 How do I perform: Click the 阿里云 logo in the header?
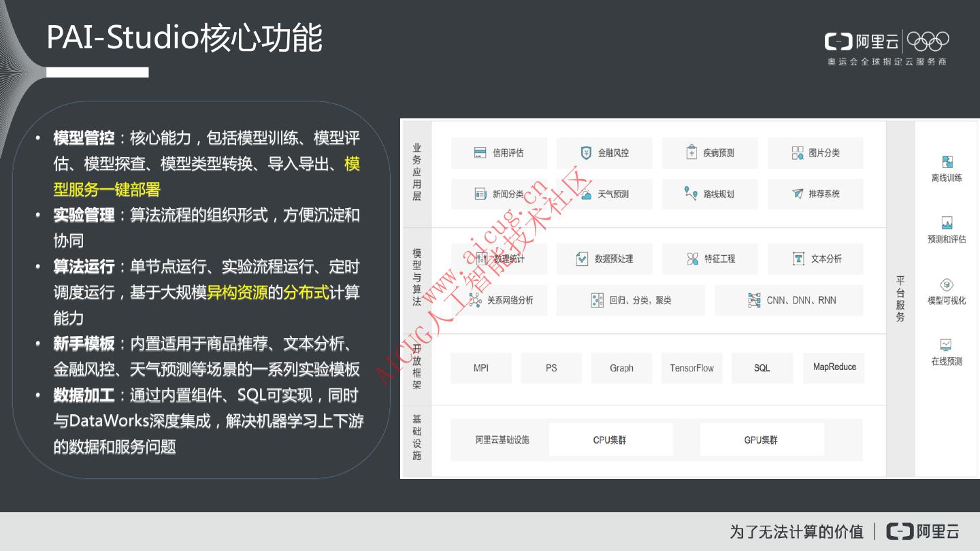pos(862,41)
